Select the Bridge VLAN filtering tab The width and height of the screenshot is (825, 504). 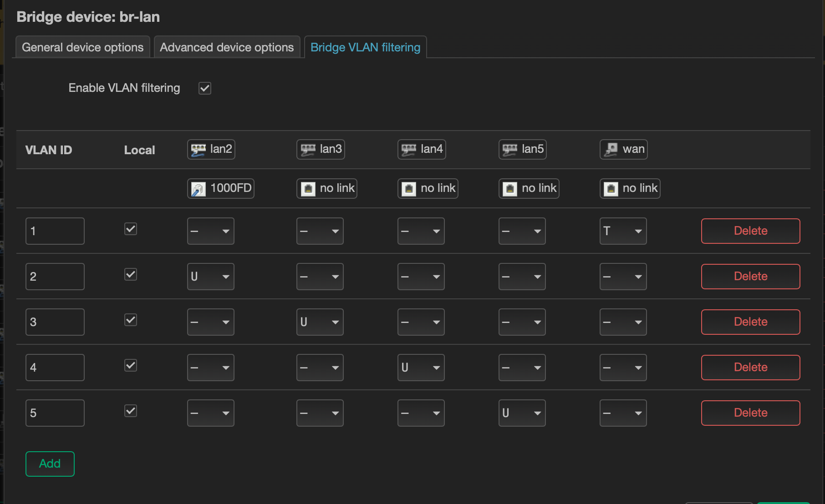(x=365, y=47)
